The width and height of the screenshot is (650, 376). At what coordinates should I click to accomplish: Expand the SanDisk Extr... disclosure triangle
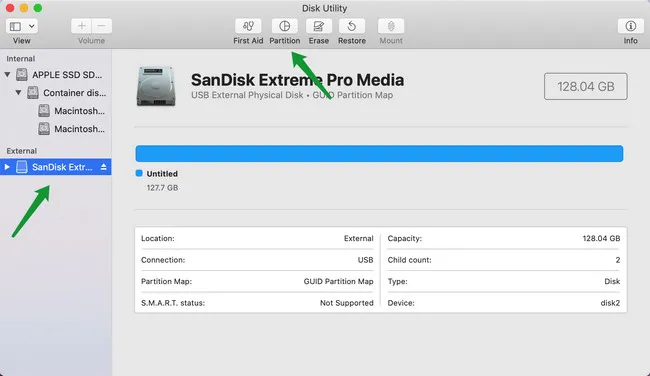7,167
